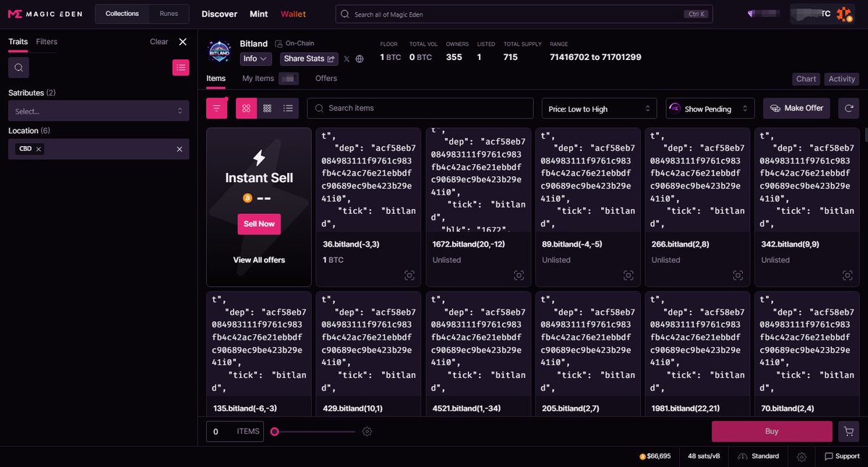Select the Filters tab
Viewport: 868px width, 467px height.
tap(46, 42)
